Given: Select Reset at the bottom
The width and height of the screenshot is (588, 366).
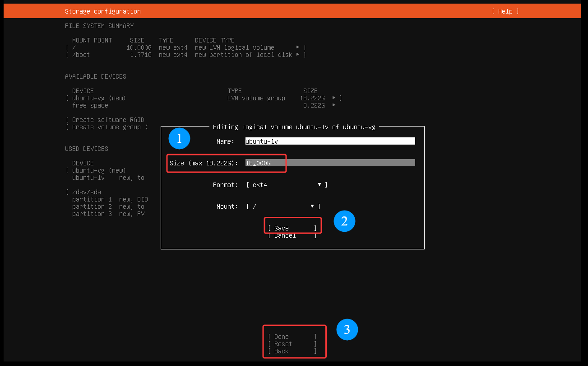Looking at the screenshot, I should coord(292,344).
